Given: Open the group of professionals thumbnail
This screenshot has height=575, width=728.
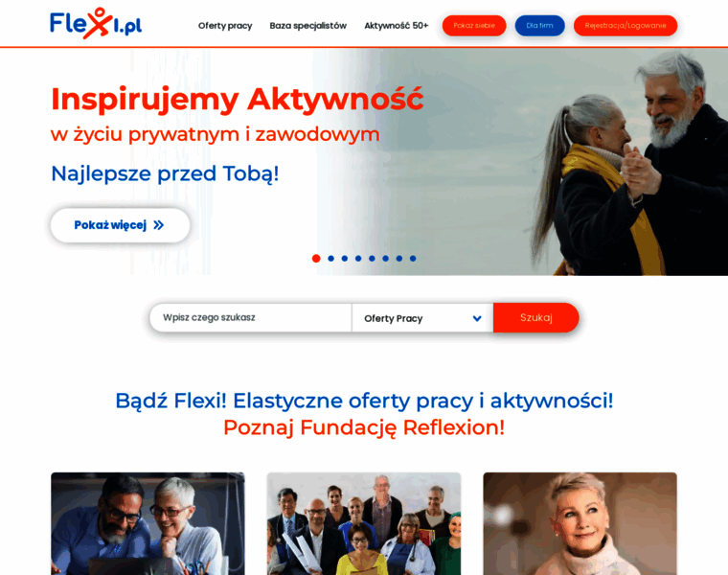Looking at the screenshot, I should pos(364,523).
